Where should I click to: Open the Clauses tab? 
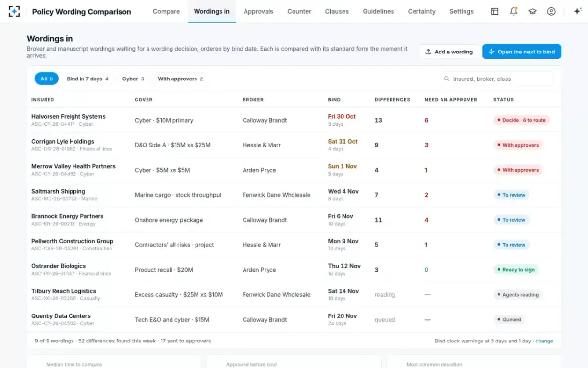[x=337, y=11]
